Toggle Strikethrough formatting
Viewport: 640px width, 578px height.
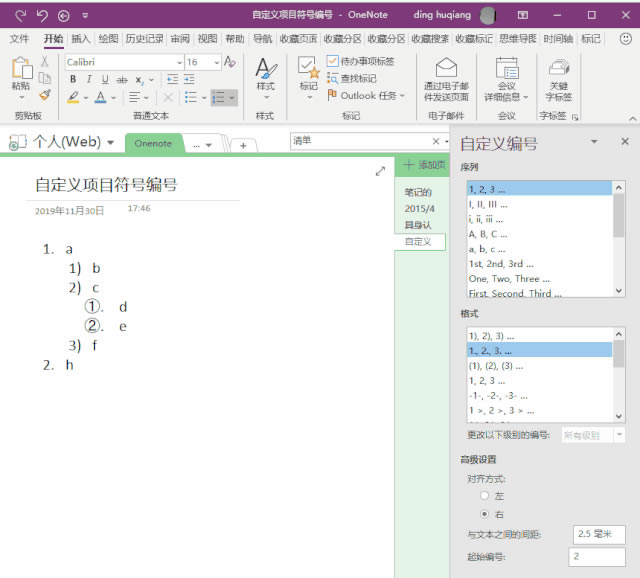pyautogui.click(x=122, y=80)
